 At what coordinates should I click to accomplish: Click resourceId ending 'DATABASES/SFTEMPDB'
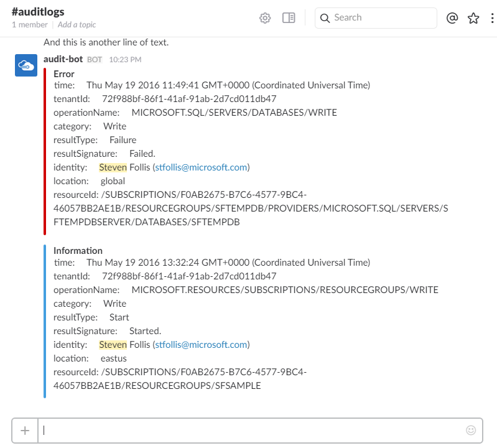click(251, 208)
